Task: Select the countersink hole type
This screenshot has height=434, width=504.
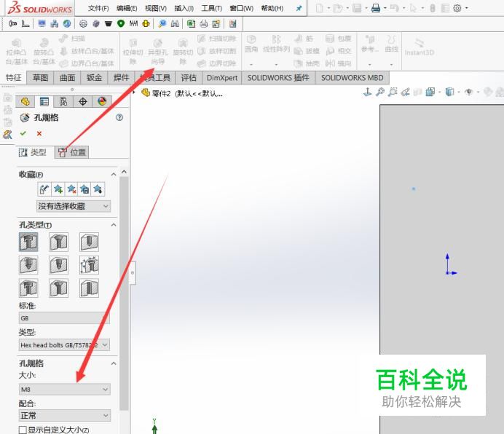Action: coord(58,242)
